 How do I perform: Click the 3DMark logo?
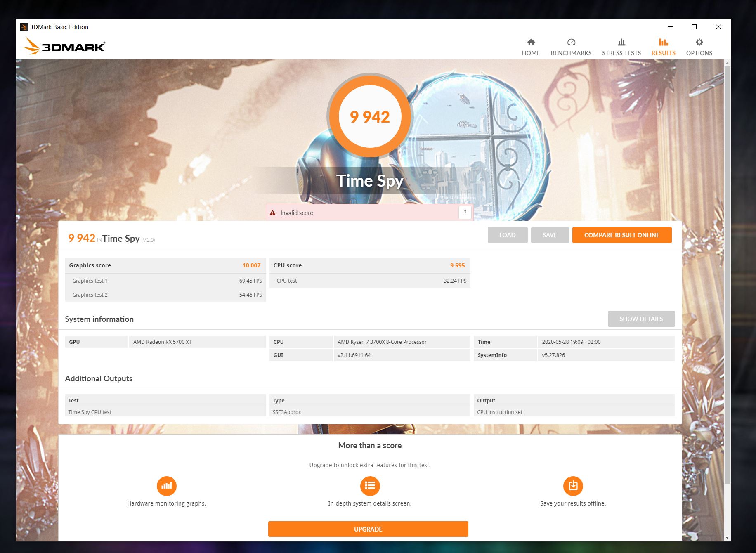pos(64,46)
